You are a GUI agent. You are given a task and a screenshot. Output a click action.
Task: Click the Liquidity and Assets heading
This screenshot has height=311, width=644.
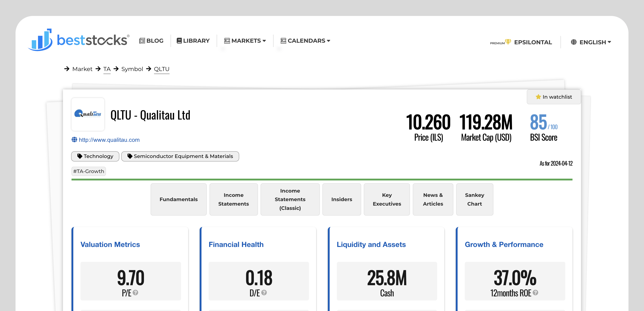pyautogui.click(x=371, y=244)
